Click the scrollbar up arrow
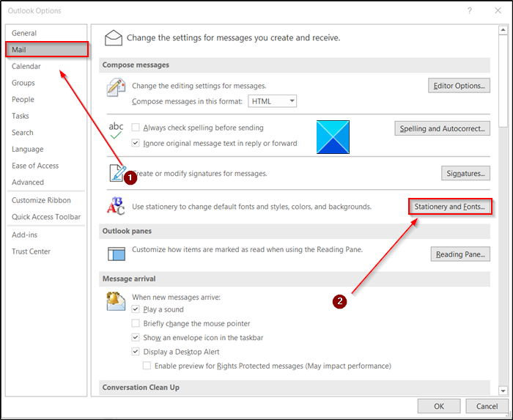513x420 pixels. tap(503, 31)
